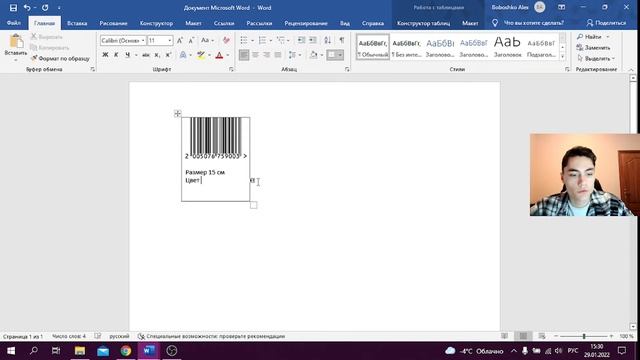Image resolution: width=640 pixels, height=360 pixels.
Task: Justify the paragraph text
Action: pos(278,55)
